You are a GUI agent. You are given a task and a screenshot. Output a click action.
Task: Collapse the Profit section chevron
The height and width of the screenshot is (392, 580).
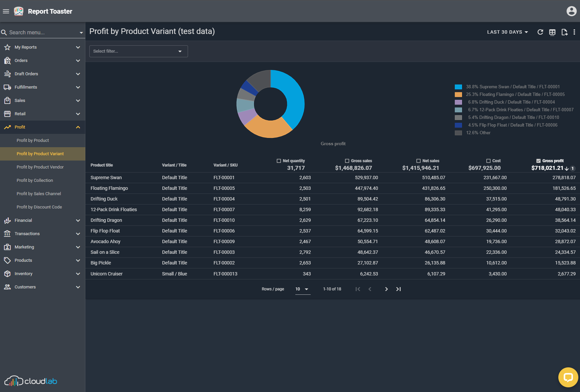tap(78, 127)
